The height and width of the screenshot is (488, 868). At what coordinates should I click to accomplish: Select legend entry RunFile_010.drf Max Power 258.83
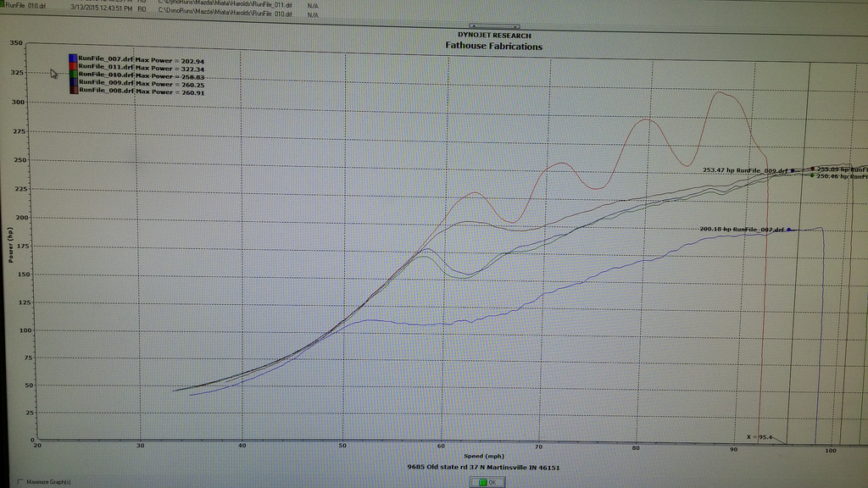tap(141, 75)
